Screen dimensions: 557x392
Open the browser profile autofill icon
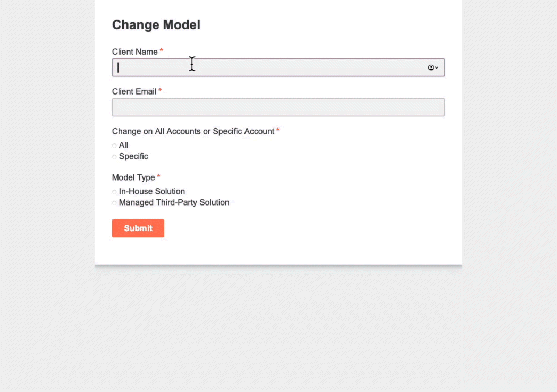pyautogui.click(x=431, y=67)
